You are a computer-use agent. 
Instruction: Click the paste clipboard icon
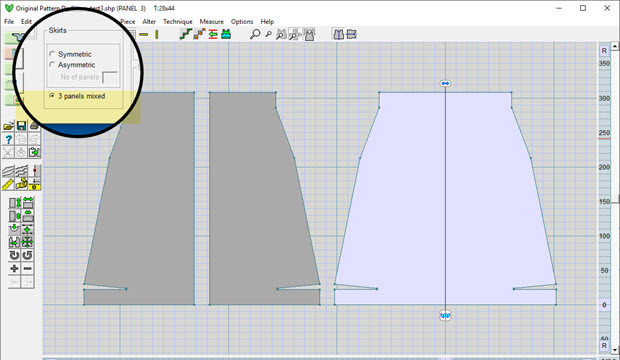tap(34, 152)
